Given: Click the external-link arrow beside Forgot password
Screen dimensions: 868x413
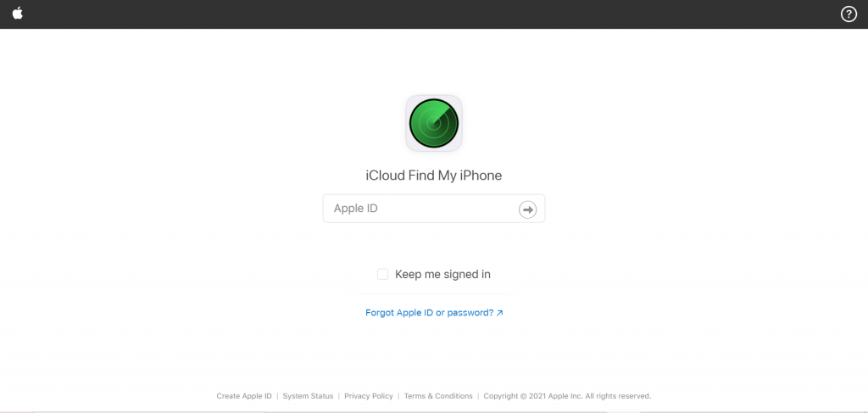Looking at the screenshot, I should 500,313.
